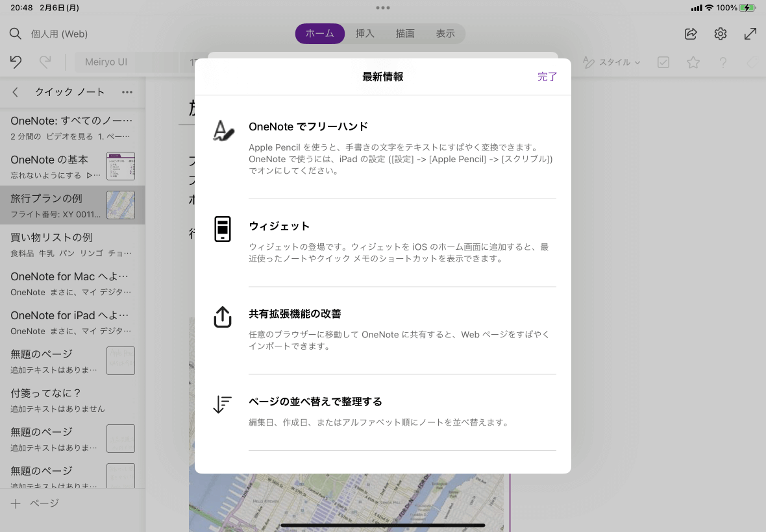
Task: Open the 買い物リストの例 page
Action: click(72, 244)
